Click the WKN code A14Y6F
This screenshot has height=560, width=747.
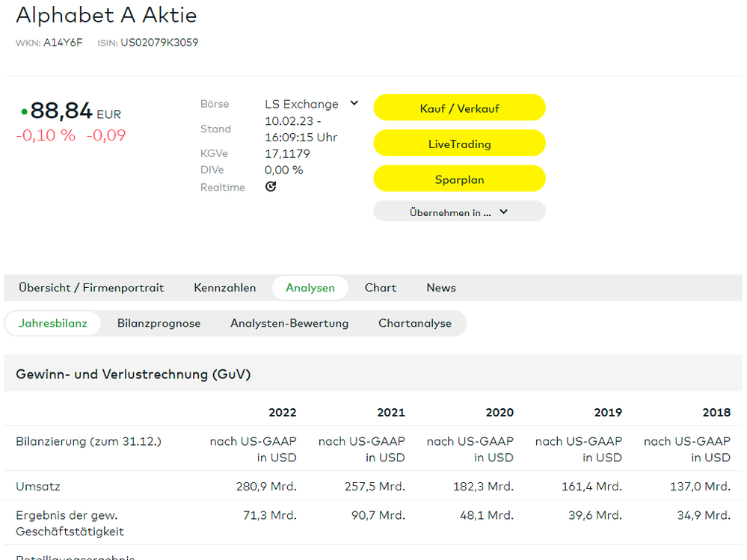63,43
